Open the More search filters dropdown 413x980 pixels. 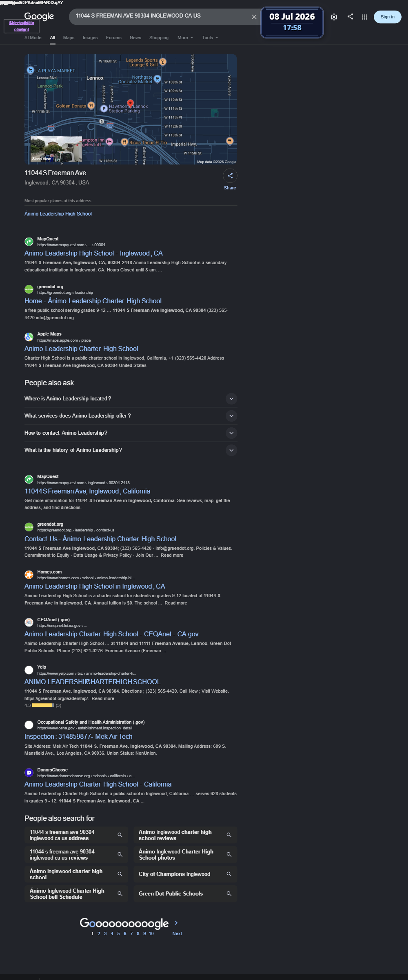coord(184,38)
